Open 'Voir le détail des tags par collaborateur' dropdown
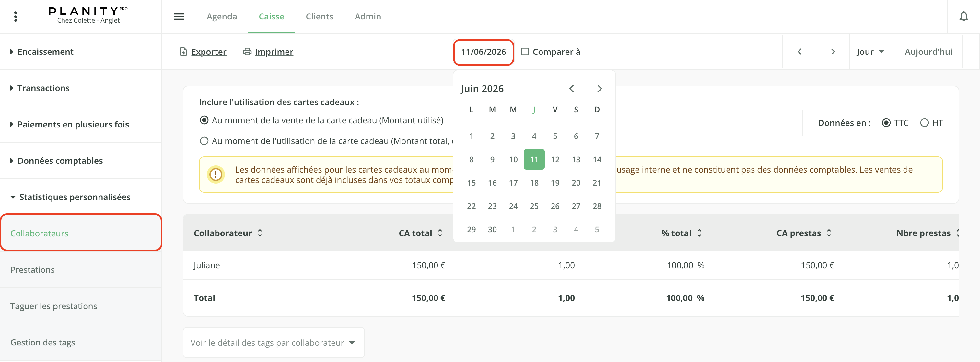Image resolution: width=980 pixels, height=362 pixels. click(274, 343)
